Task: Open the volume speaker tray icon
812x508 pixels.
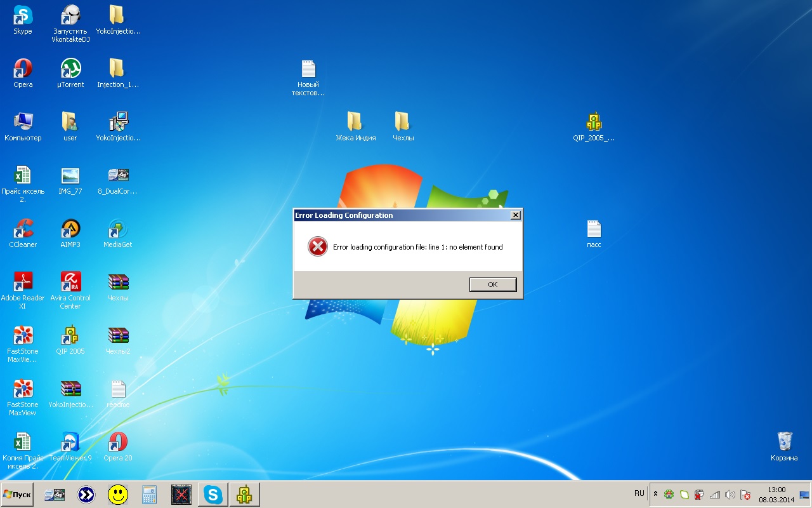Action: [730, 495]
